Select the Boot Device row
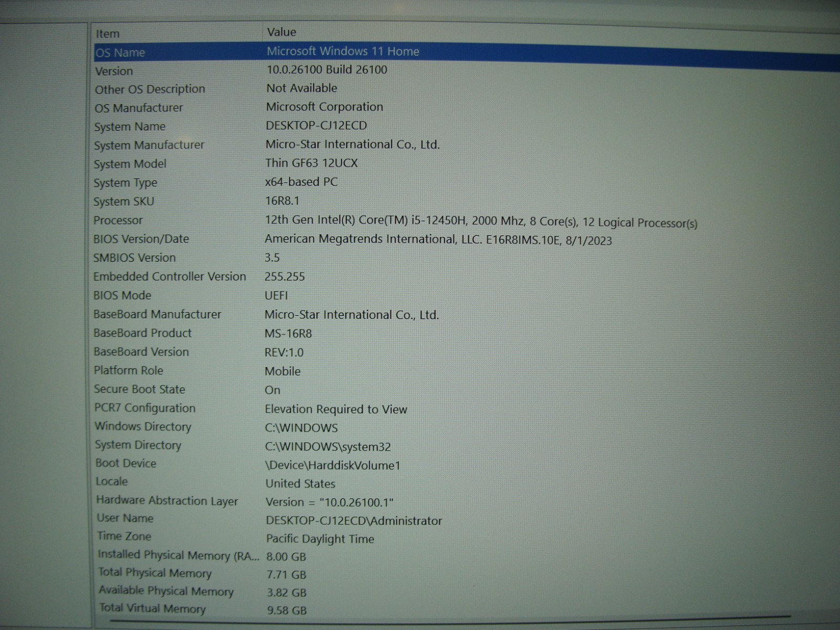 126,464
